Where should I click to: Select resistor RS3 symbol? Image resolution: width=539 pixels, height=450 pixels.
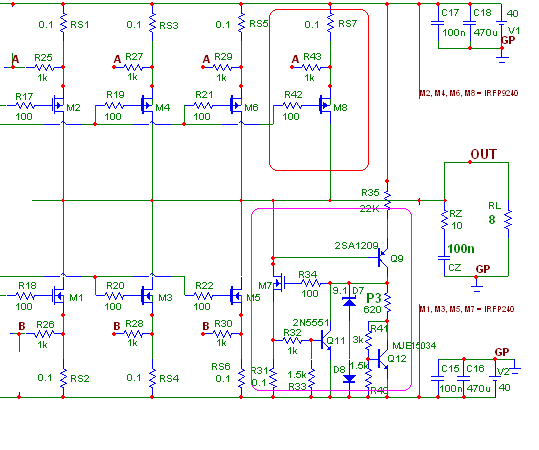pyautogui.click(x=152, y=24)
